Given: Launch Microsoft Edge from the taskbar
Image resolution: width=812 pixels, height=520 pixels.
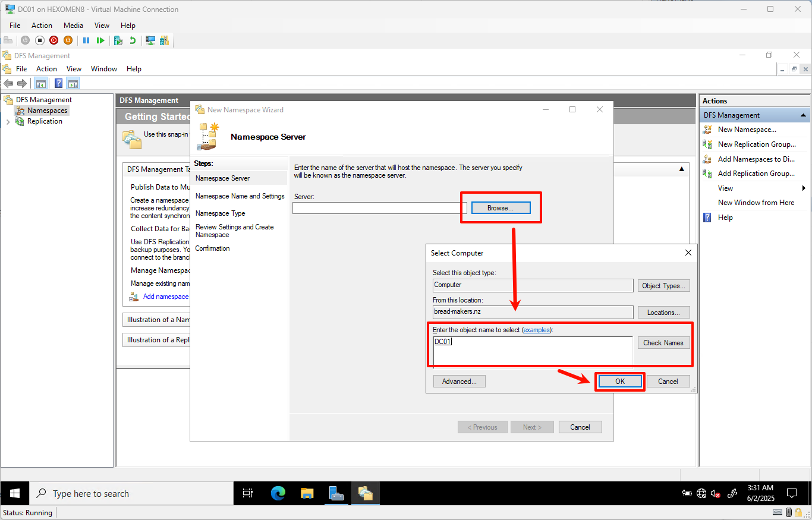Looking at the screenshot, I should click(x=278, y=493).
